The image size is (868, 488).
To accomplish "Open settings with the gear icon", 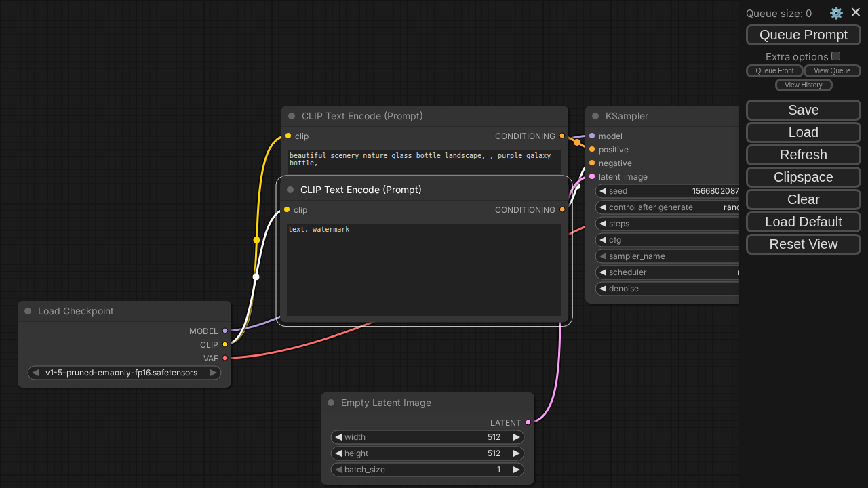I will click(x=836, y=13).
